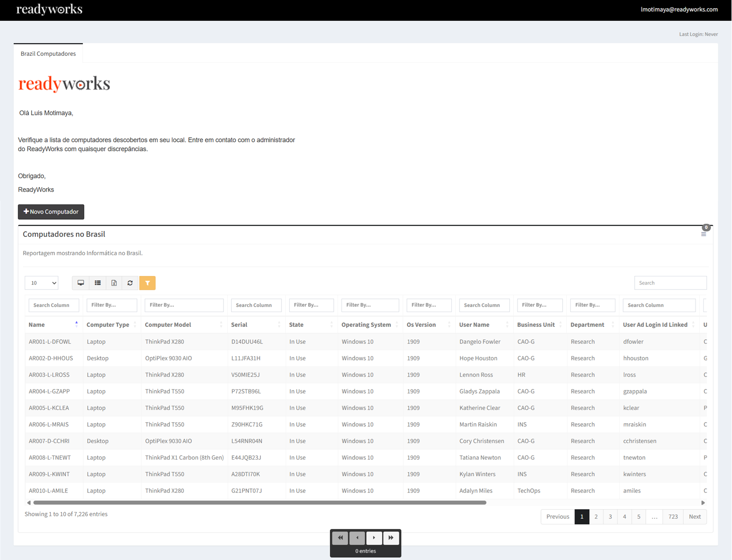Click user name Gladys Zappala

point(479,391)
